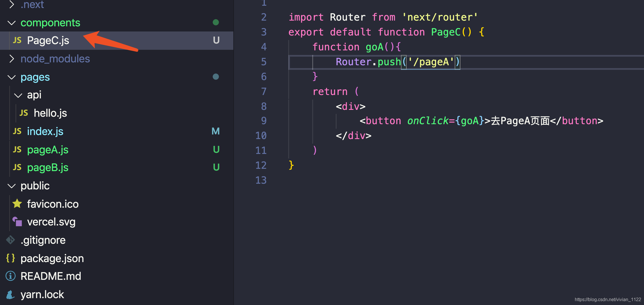Click the return keyword on line 7
The height and width of the screenshot is (305, 644).
pyautogui.click(x=330, y=92)
